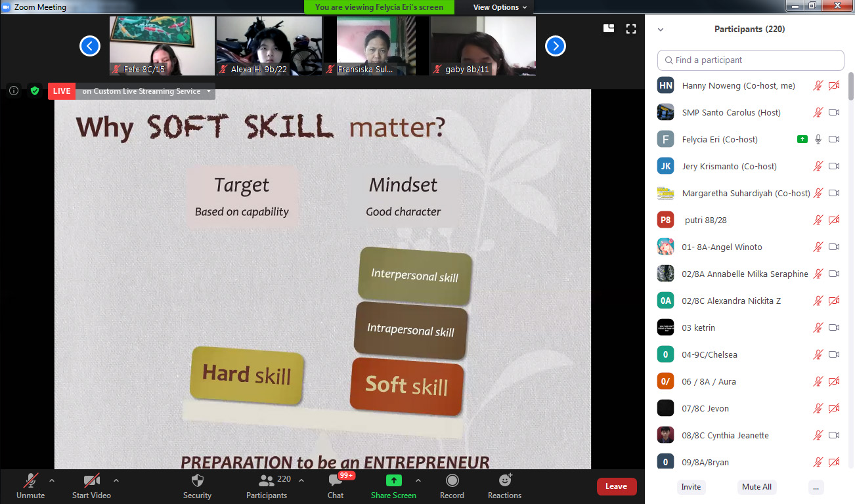
Task: Toggle mute icon for Hanny Noweng
Action: tap(818, 85)
